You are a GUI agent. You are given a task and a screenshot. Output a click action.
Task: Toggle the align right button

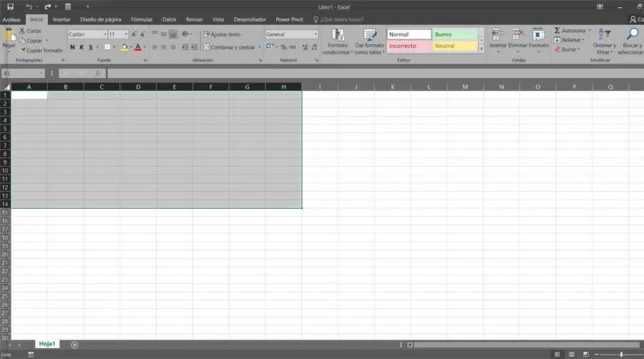173,47
